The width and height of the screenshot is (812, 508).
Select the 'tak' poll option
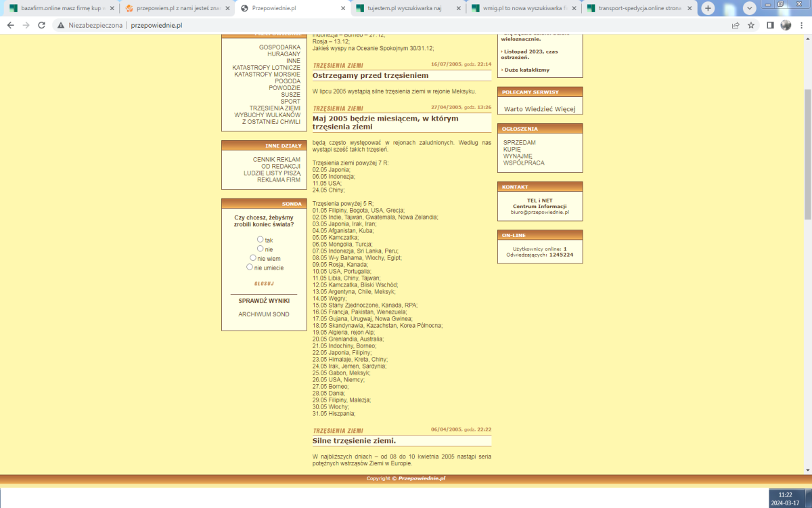(x=260, y=239)
